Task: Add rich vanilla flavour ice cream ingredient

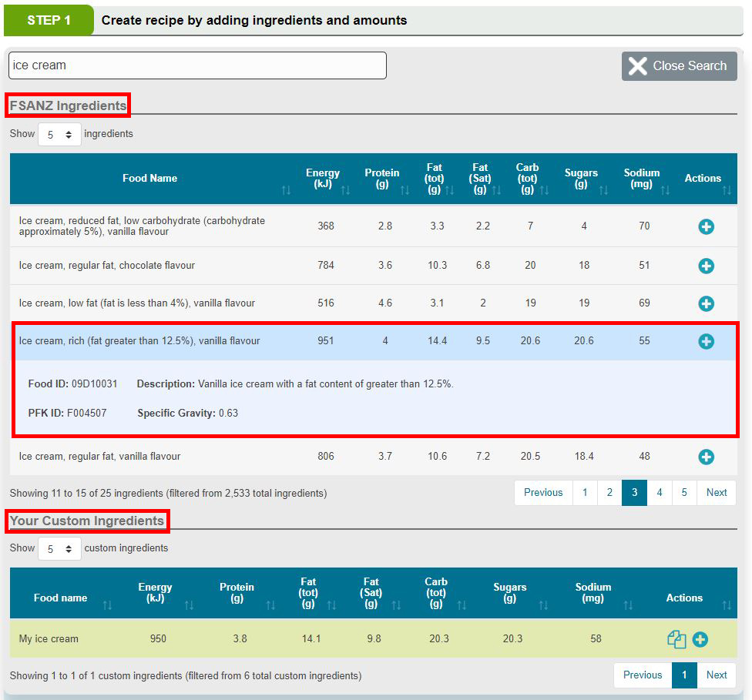Action: (706, 341)
